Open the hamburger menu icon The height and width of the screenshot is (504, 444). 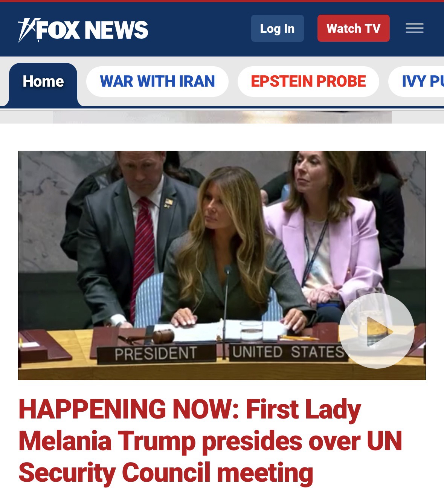point(414,28)
